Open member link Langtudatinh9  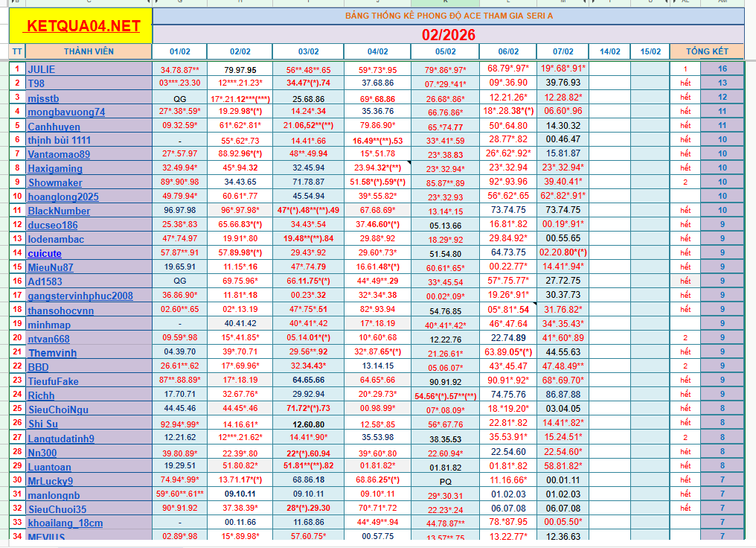tap(61, 439)
